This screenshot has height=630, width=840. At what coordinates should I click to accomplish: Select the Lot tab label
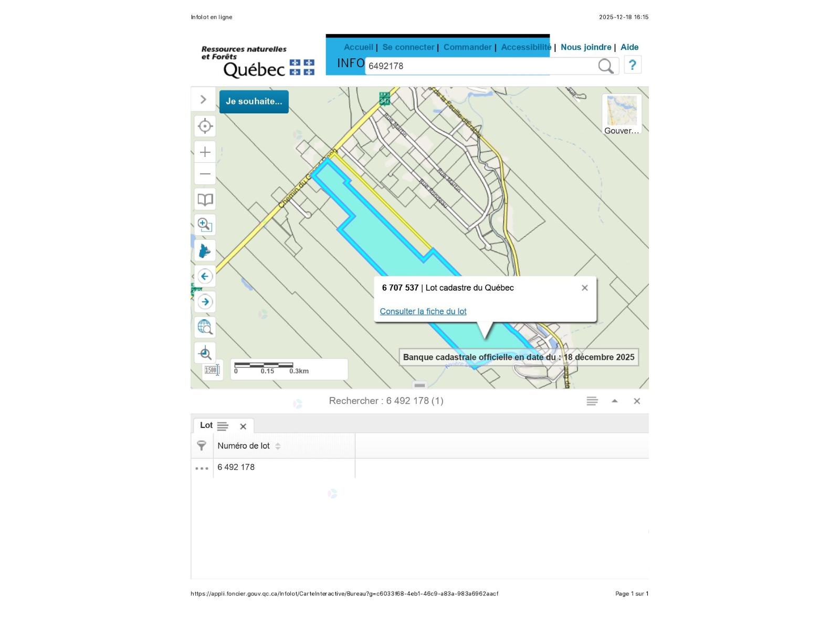point(206,425)
